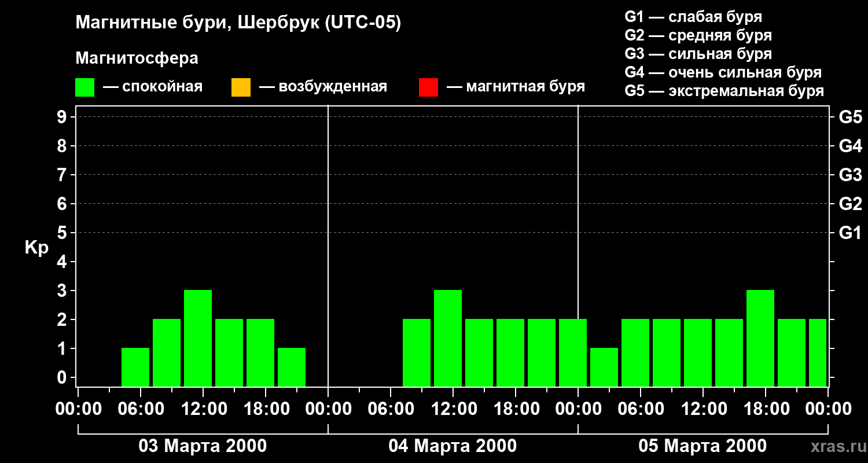
Task: Click the Kp 3 bar on 04 Марта
Action: [x=448, y=338]
